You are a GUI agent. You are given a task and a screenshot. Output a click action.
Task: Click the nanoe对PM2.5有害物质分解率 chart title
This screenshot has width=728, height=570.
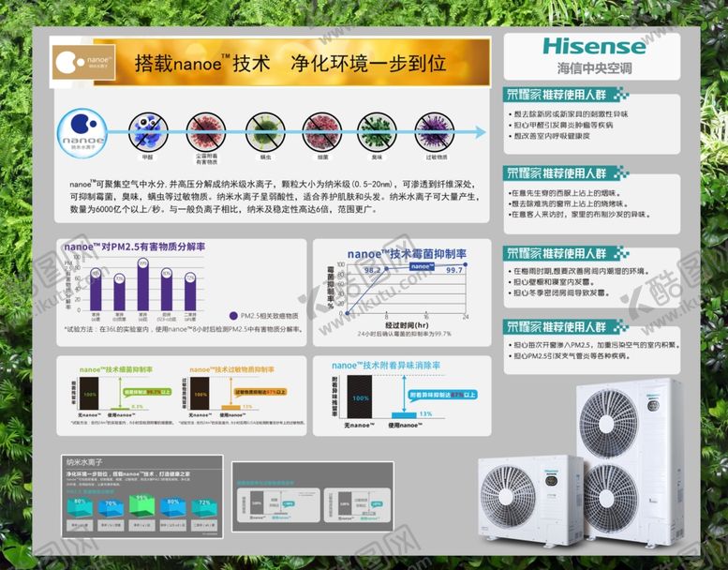tap(135, 247)
